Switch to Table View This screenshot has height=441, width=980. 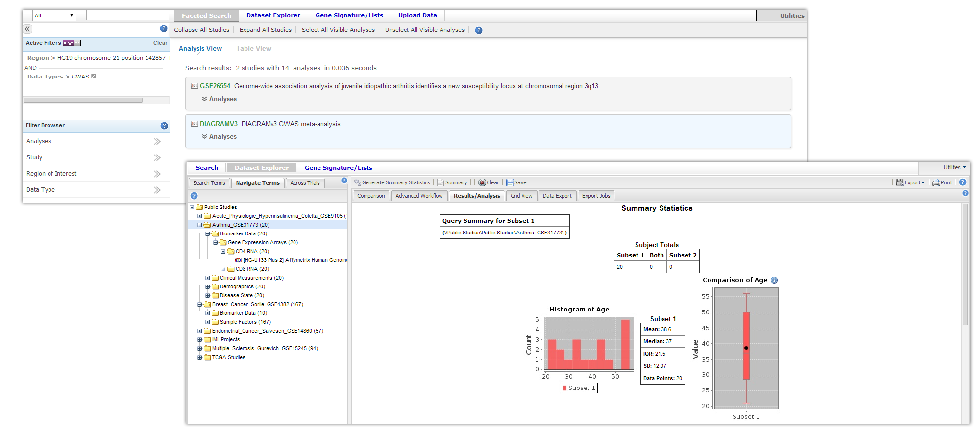253,48
